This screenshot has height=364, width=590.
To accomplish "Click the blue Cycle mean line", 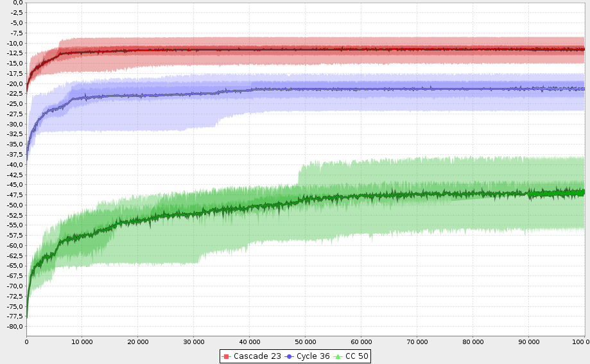I will pos(321,89).
